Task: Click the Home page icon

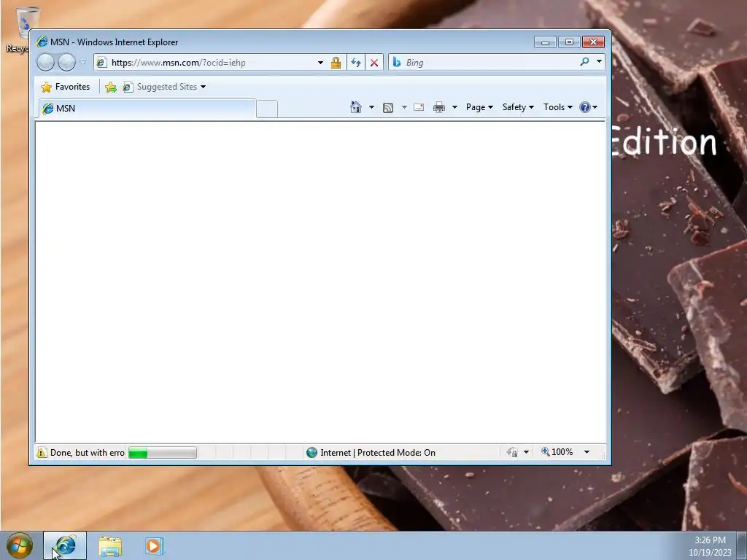Action: click(x=356, y=107)
